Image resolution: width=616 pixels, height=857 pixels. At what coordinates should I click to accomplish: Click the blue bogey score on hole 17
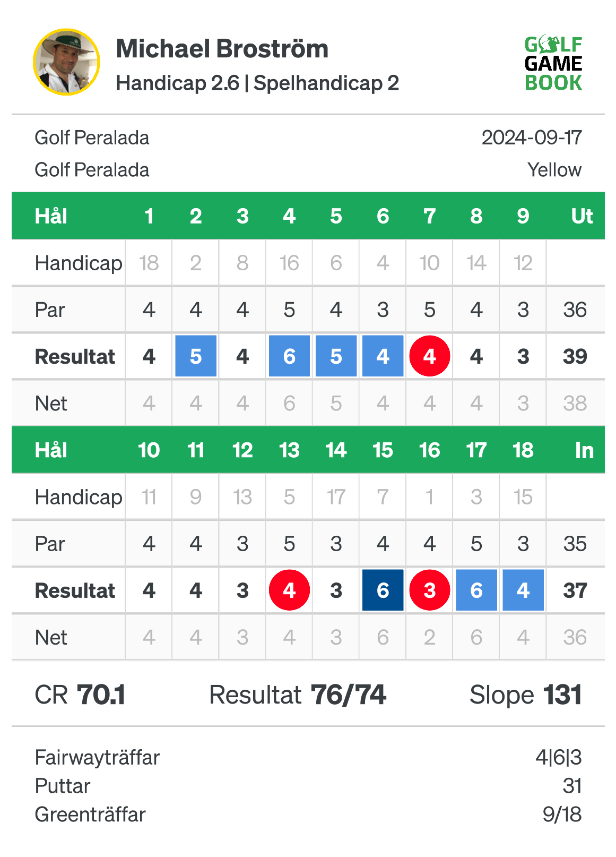point(476,590)
